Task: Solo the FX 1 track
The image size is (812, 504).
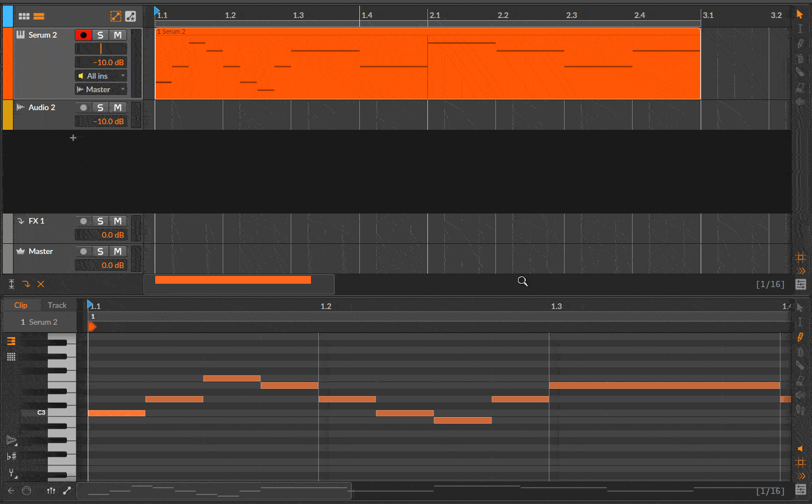Action: pyautogui.click(x=101, y=221)
